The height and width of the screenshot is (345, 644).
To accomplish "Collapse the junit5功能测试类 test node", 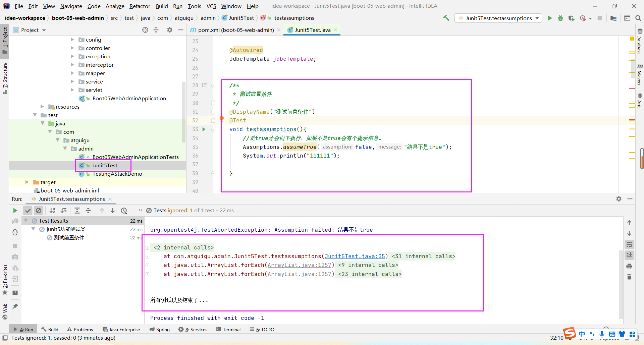I will 33,229.
